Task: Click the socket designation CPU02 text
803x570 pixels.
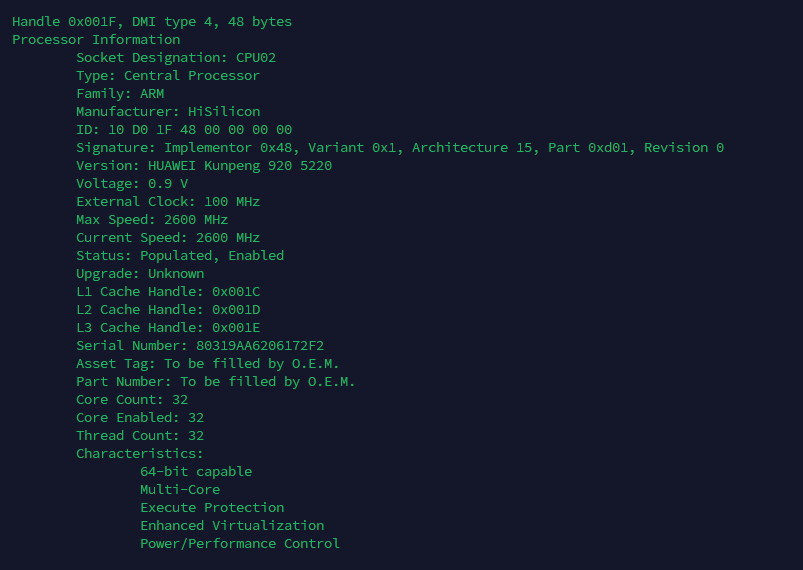Action: 256,57
